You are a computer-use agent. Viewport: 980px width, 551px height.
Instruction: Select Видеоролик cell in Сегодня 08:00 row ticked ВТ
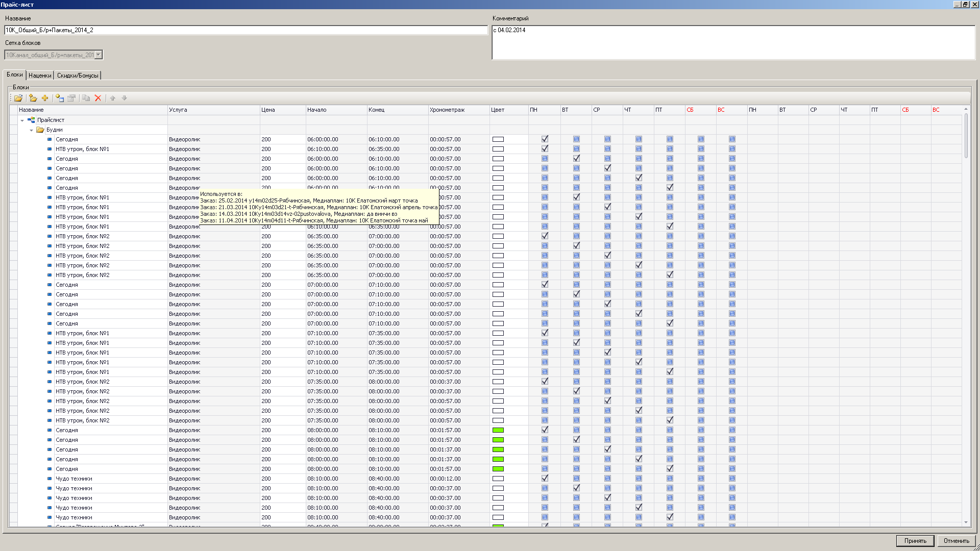[214, 440]
